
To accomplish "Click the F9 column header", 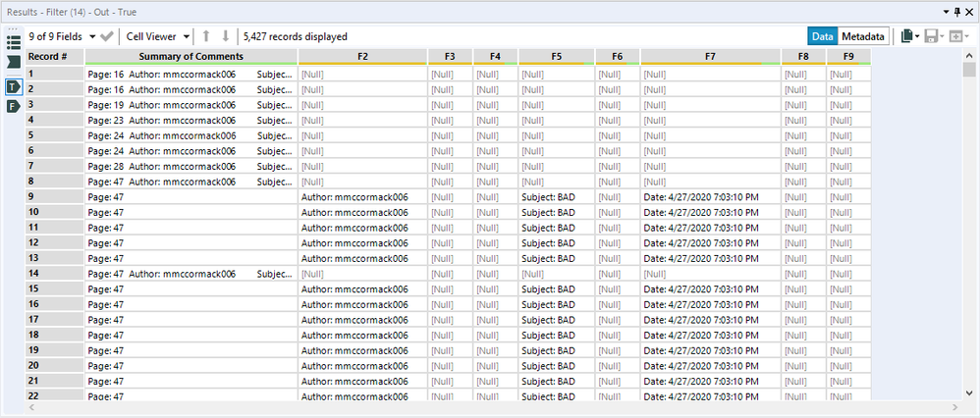I will tap(848, 57).
